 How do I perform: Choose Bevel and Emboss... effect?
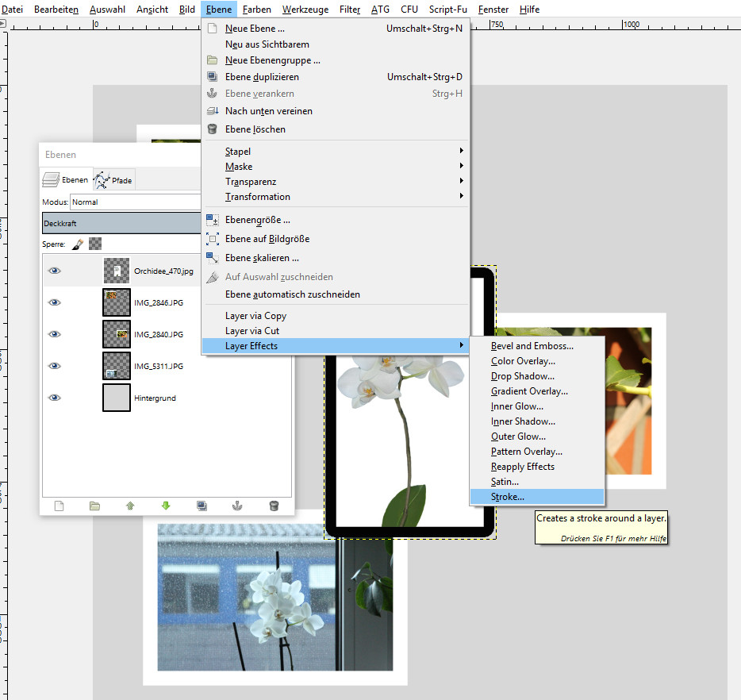click(x=537, y=346)
